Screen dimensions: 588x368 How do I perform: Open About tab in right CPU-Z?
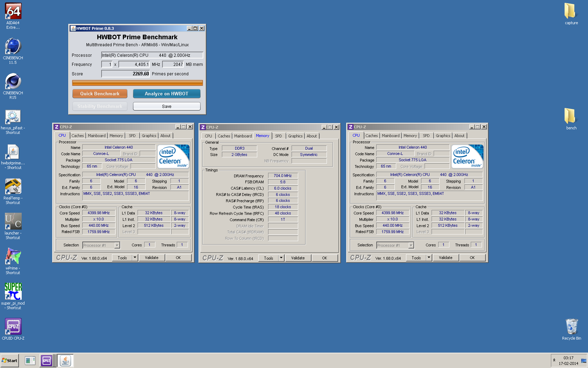pos(460,136)
